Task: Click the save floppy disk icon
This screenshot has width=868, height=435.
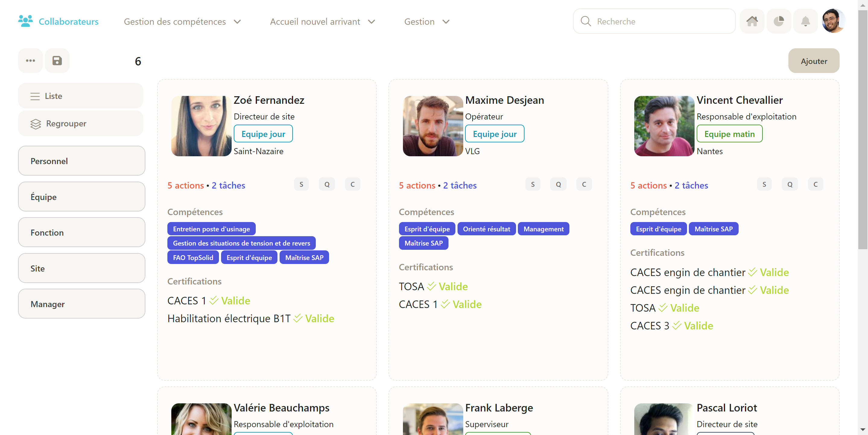Action: 57,61
